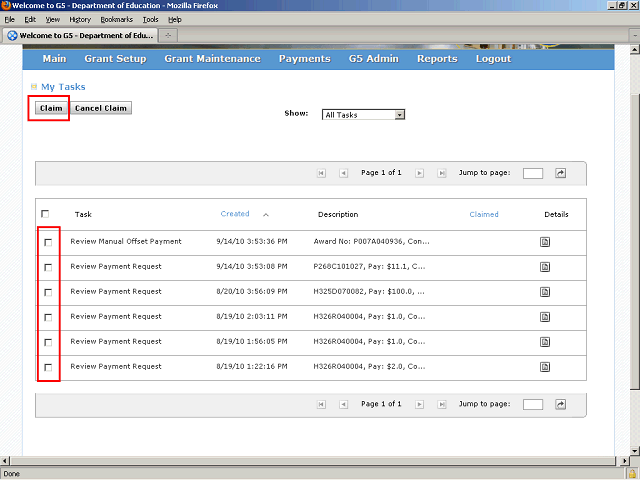Click H325D070082, Pay: $100.0 description
The width and height of the screenshot is (640, 480).
point(369,291)
